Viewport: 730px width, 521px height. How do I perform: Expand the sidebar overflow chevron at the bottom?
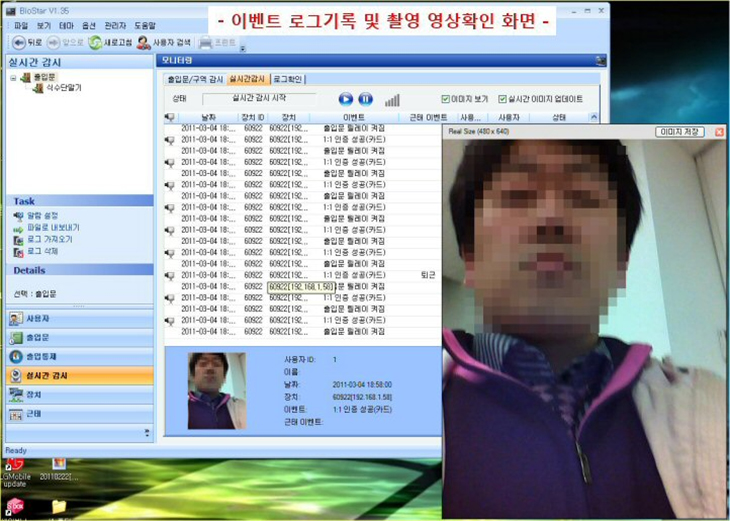[x=147, y=432]
